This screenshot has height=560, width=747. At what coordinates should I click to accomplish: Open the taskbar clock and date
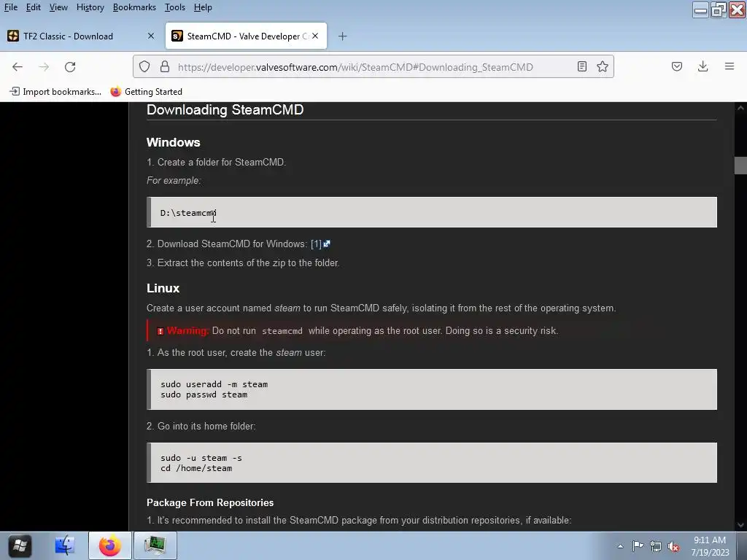(710, 546)
